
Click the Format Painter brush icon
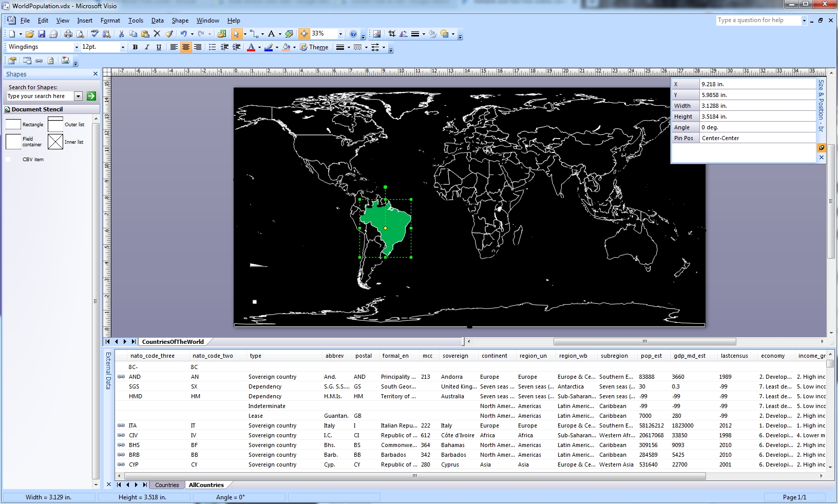[169, 34]
